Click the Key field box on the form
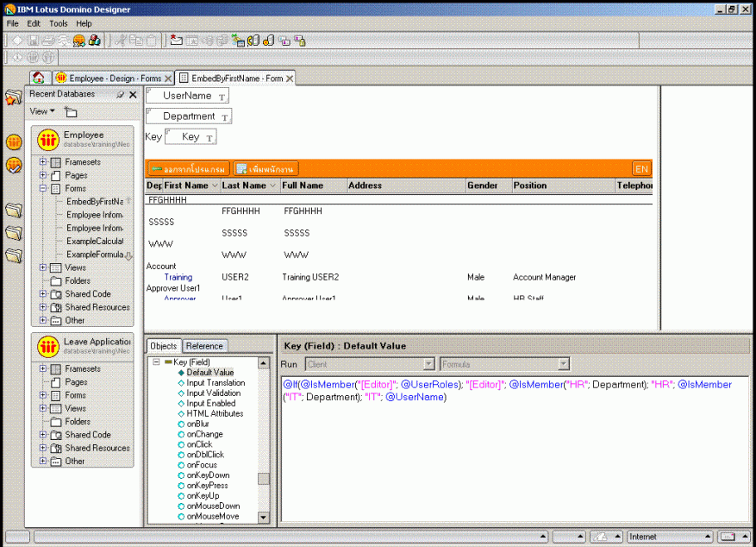 coord(191,137)
